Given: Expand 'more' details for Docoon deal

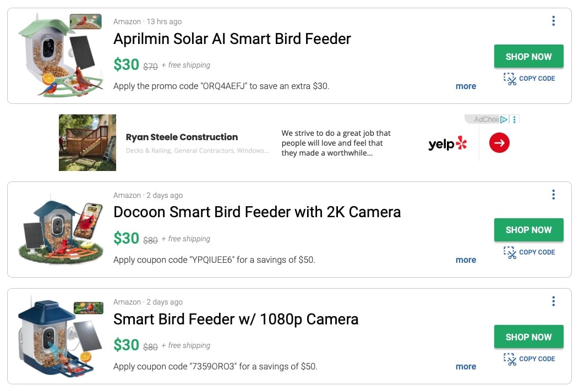Looking at the screenshot, I should 466,260.
